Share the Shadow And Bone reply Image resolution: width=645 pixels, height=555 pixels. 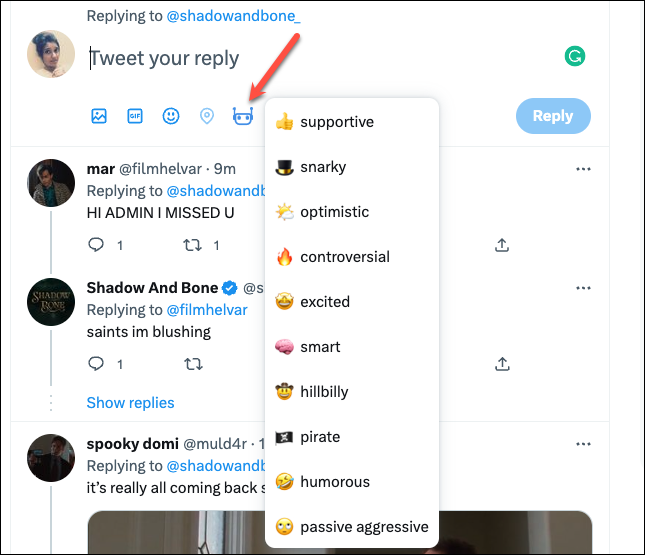click(x=502, y=364)
